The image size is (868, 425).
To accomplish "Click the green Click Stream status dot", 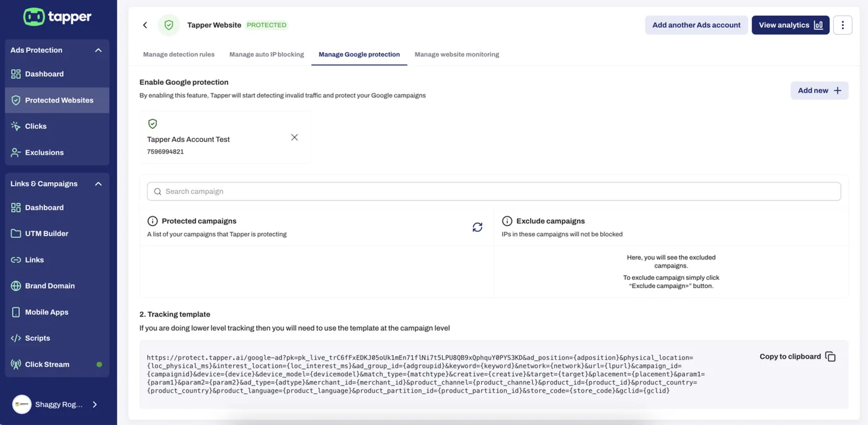I will point(99,364).
